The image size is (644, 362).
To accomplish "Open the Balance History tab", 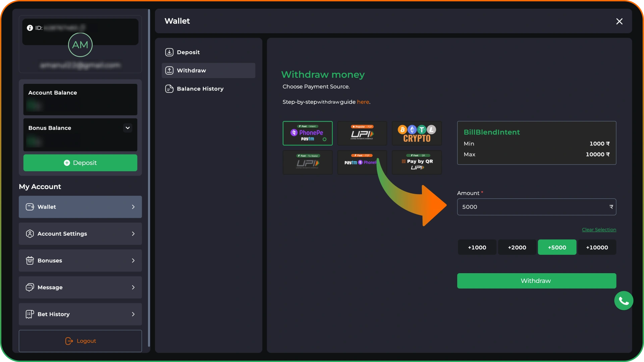I will (208, 89).
